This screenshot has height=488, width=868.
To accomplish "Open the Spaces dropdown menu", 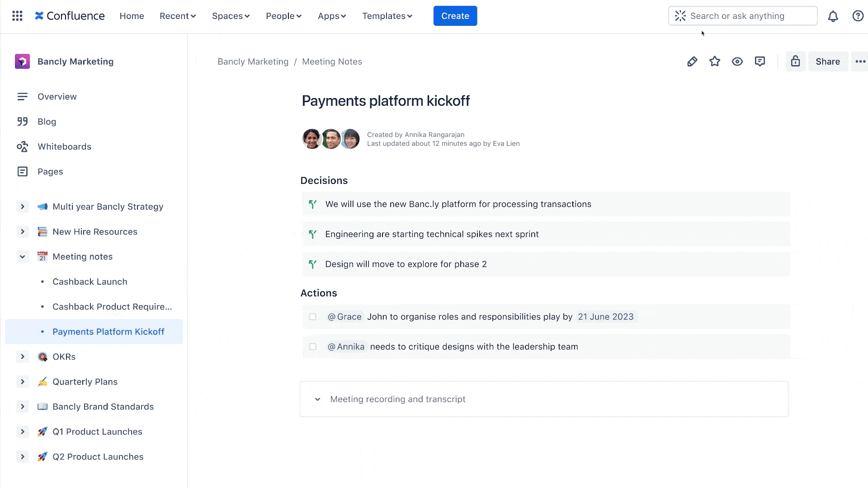I will [x=231, y=16].
